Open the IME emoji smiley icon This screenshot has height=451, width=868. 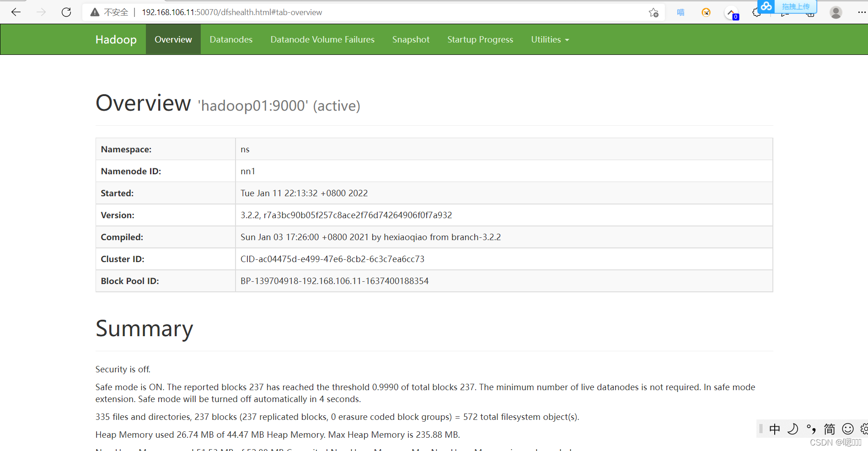(x=848, y=429)
